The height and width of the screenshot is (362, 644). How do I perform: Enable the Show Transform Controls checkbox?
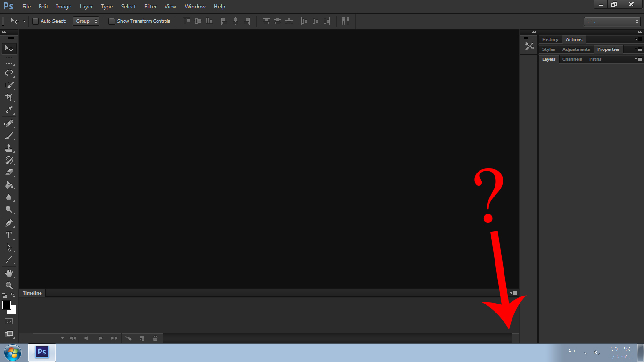click(x=112, y=21)
